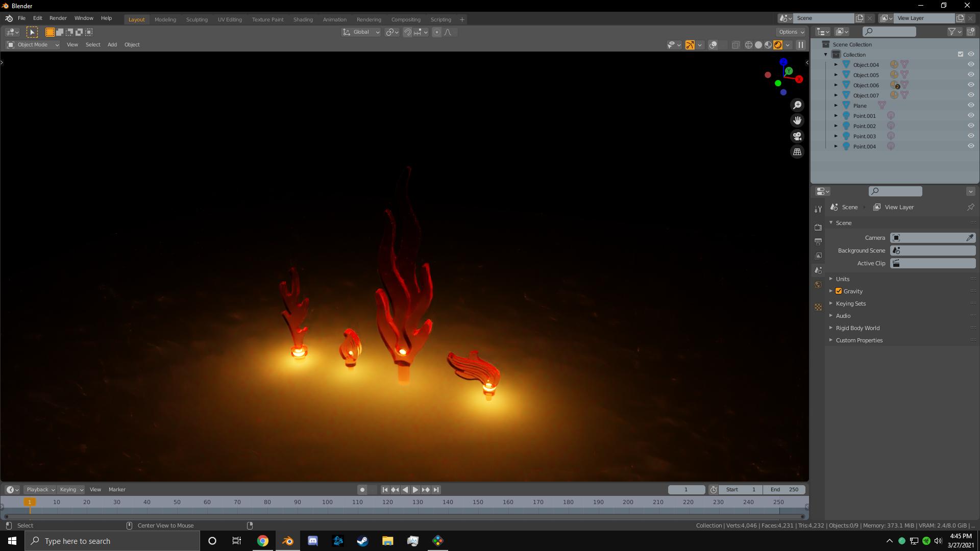
Task: Add a new collection in outliner
Action: (970, 32)
